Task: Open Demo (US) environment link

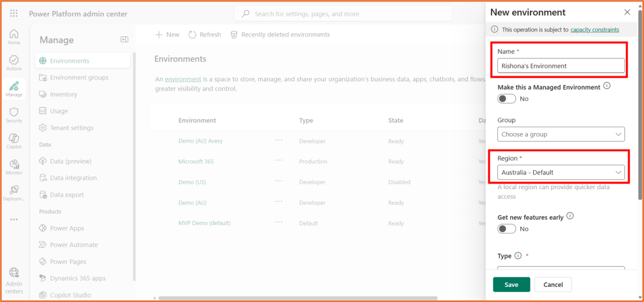Action: (x=192, y=182)
